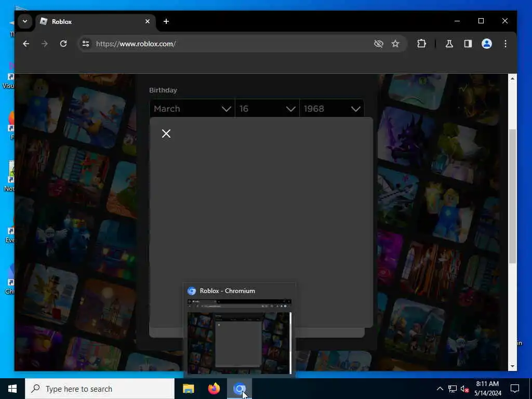
Task: Open the muted volume tray icon
Action: click(465, 389)
